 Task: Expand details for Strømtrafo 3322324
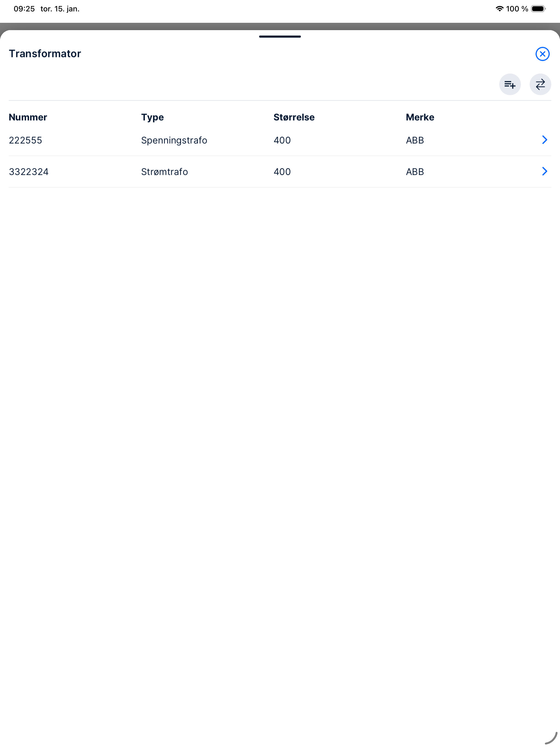click(545, 172)
